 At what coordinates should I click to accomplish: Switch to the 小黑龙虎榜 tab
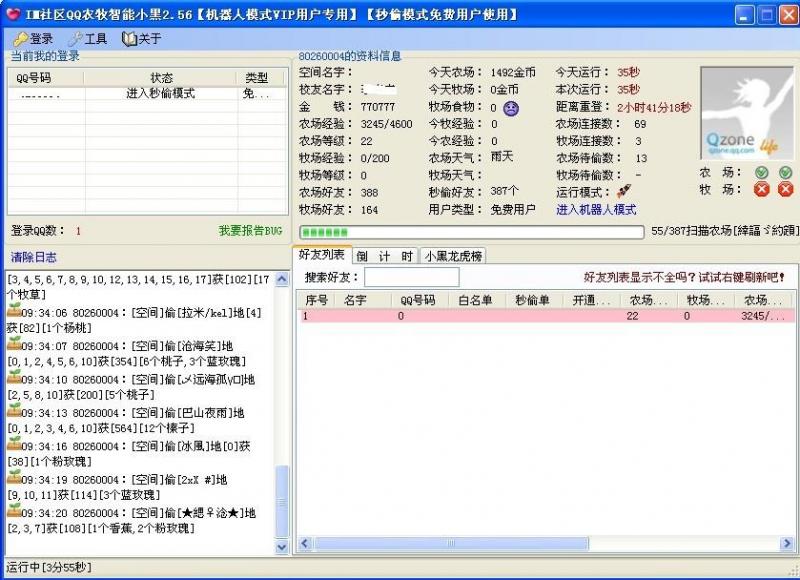coord(453,256)
